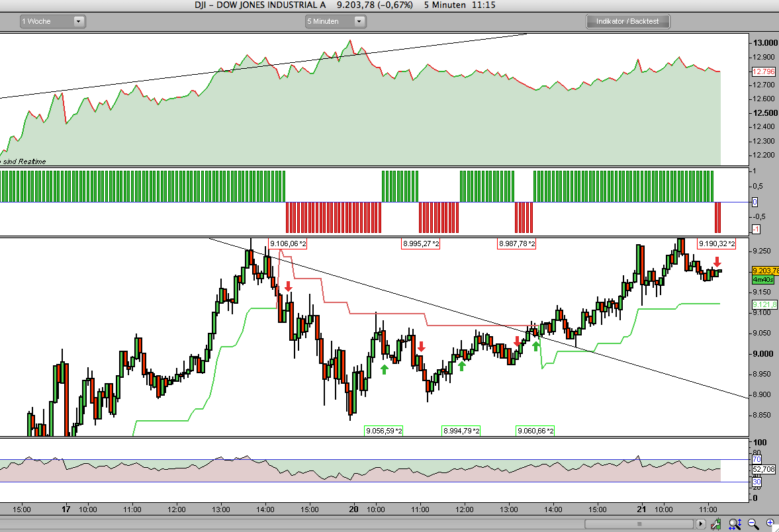
Task: Click the RSI 30 oversold level label
Action: click(x=756, y=482)
